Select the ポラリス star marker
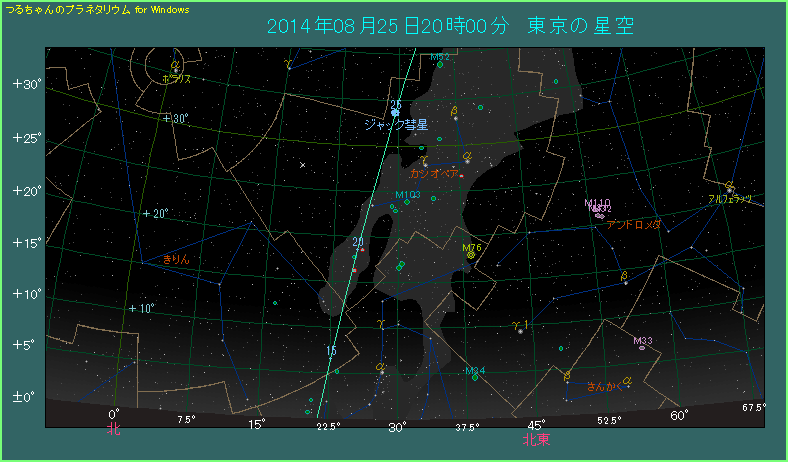The width and height of the screenshot is (788, 462). point(176,70)
